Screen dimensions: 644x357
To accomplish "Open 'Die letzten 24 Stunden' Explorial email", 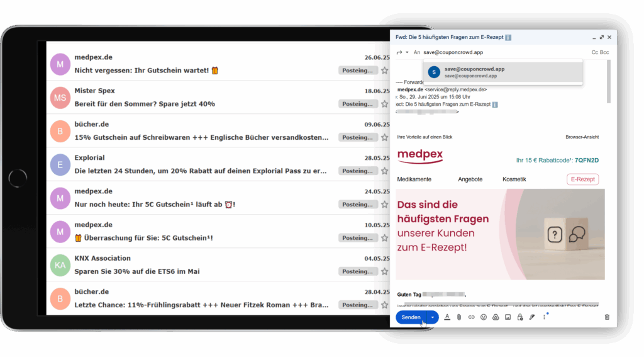I will click(201, 171).
